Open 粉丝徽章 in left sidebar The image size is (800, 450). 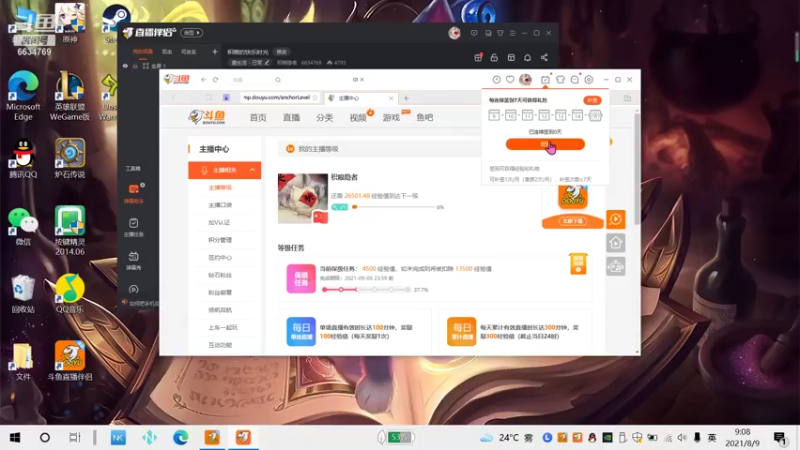coord(220,292)
